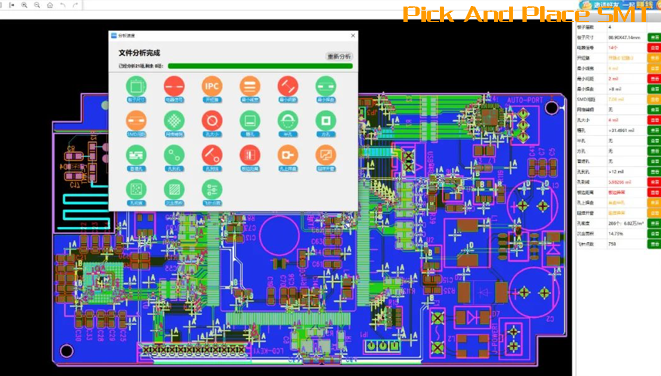Select the red dashed-line signal icon
The image size is (661, 376).
[x=174, y=86]
